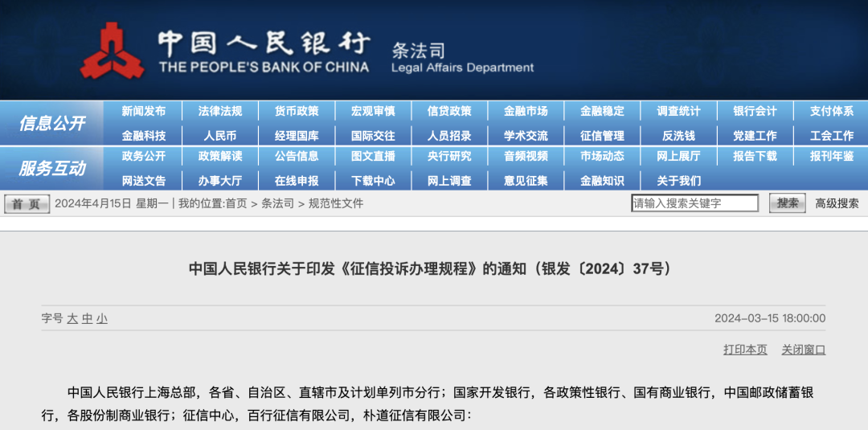Screen dimensions: 868x430
Task: Go to 金融知识 page
Action: tap(602, 180)
